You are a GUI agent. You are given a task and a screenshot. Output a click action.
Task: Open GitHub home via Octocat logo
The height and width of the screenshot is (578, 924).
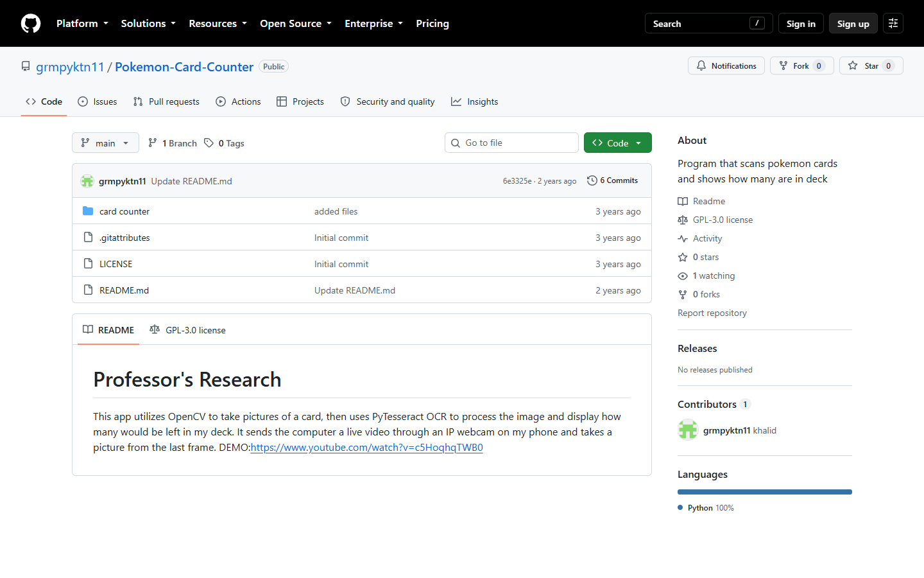(31, 24)
